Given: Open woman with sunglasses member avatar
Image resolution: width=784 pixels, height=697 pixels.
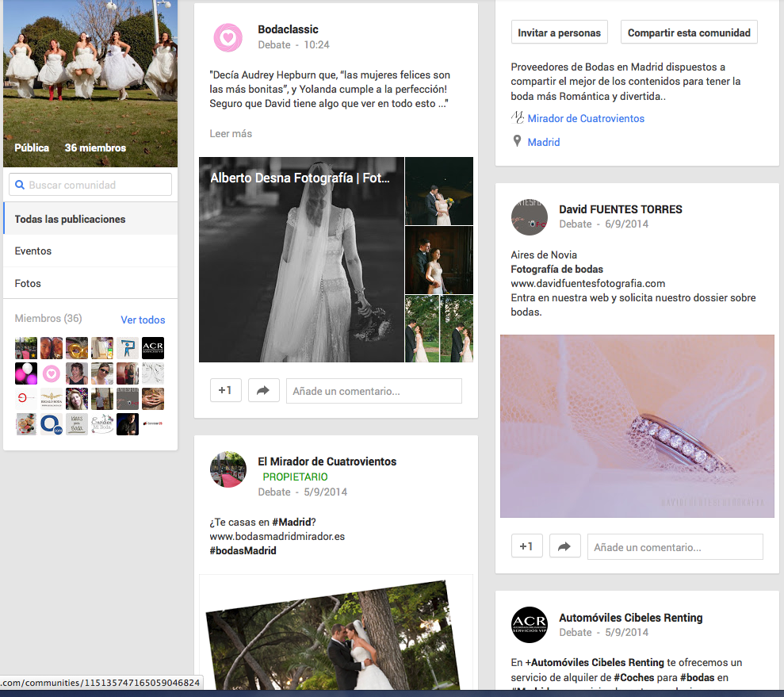Looking at the screenshot, I should point(102,373).
